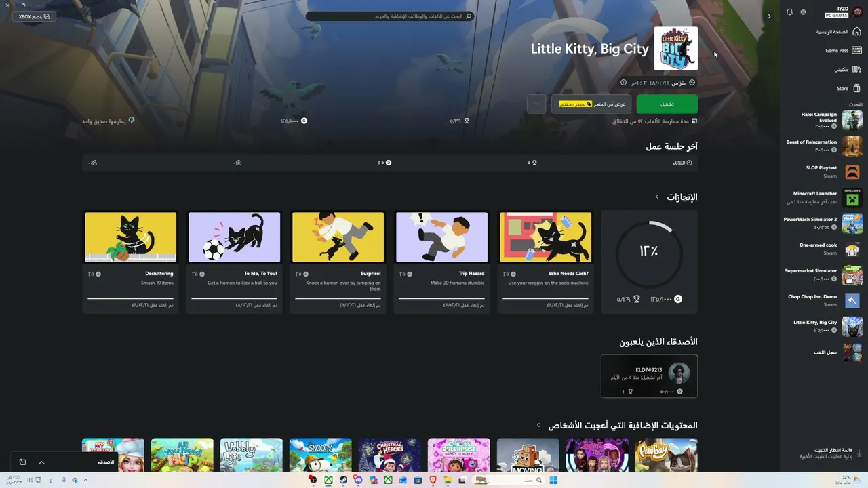
Task: Open the Christmas Heroes add-on thumbnail
Action: [x=390, y=455]
